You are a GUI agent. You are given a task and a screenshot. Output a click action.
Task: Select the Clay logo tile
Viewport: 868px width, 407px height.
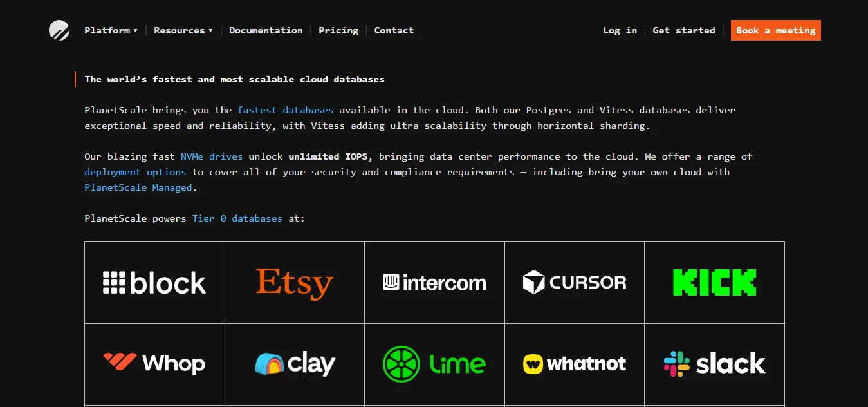pos(295,364)
